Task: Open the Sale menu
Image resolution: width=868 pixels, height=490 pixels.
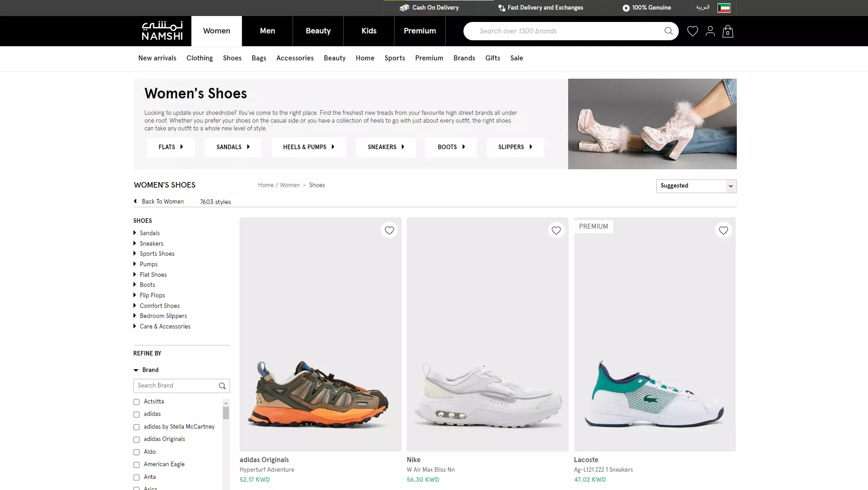Action: 517,58
